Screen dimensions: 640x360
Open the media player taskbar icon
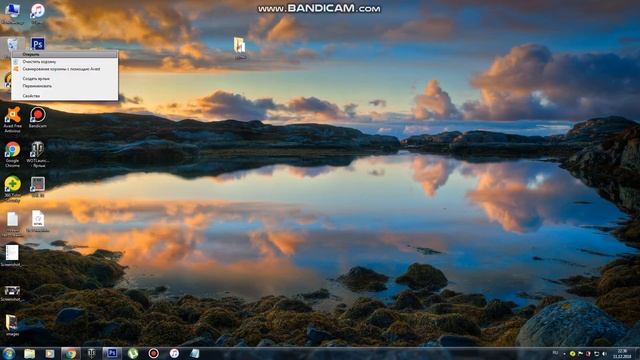(x=50, y=353)
